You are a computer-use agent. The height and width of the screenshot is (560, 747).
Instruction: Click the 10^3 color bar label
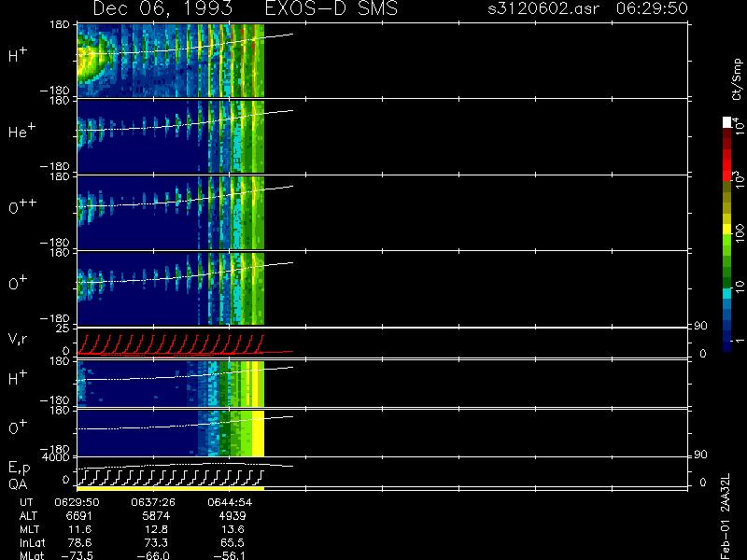pos(738,180)
